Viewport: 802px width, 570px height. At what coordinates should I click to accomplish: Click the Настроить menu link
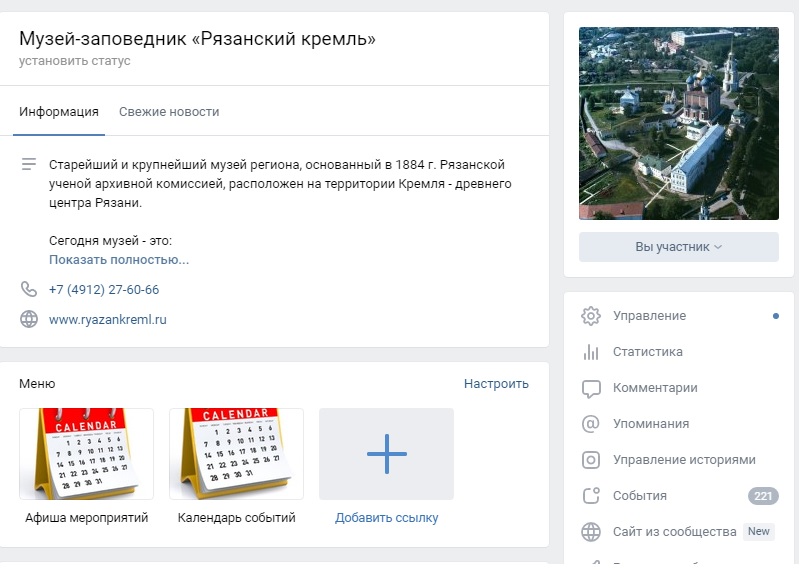[x=496, y=384]
